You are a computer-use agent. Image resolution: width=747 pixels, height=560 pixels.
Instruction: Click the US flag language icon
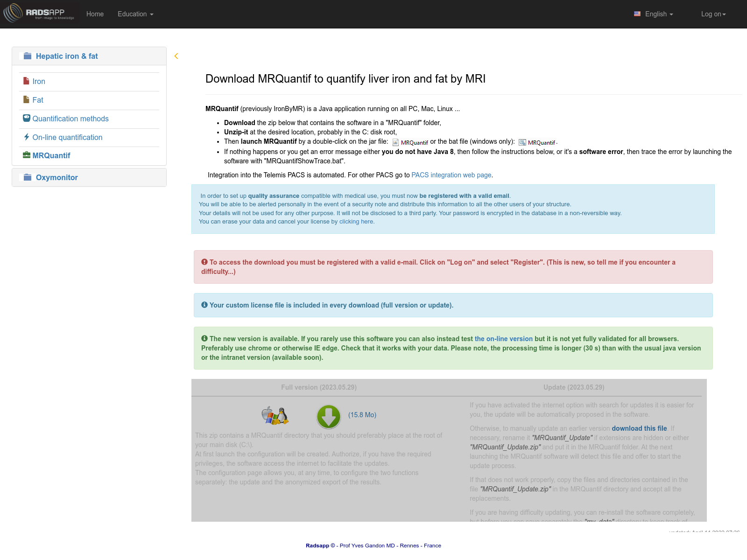click(x=637, y=14)
